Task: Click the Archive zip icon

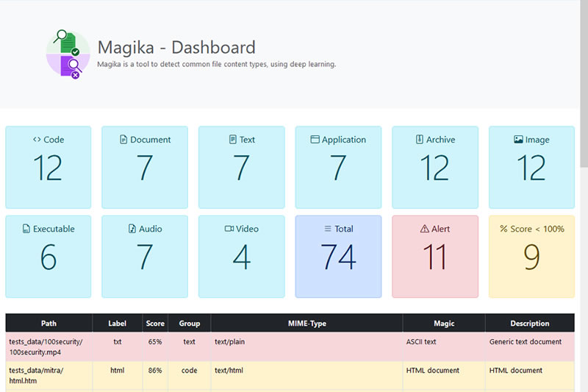Action: click(x=420, y=140)
